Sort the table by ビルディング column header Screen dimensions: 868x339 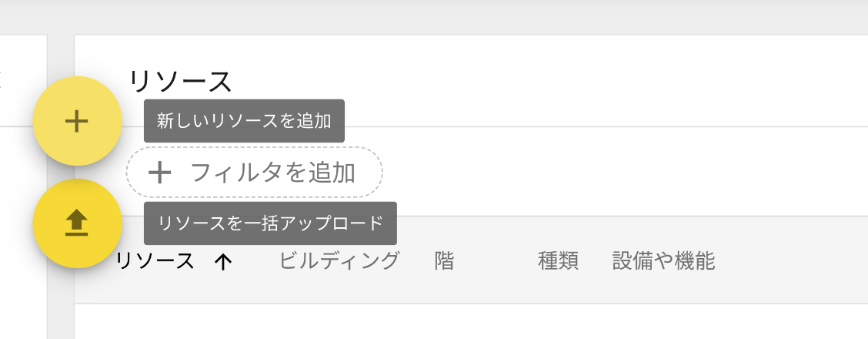[339, 260]
